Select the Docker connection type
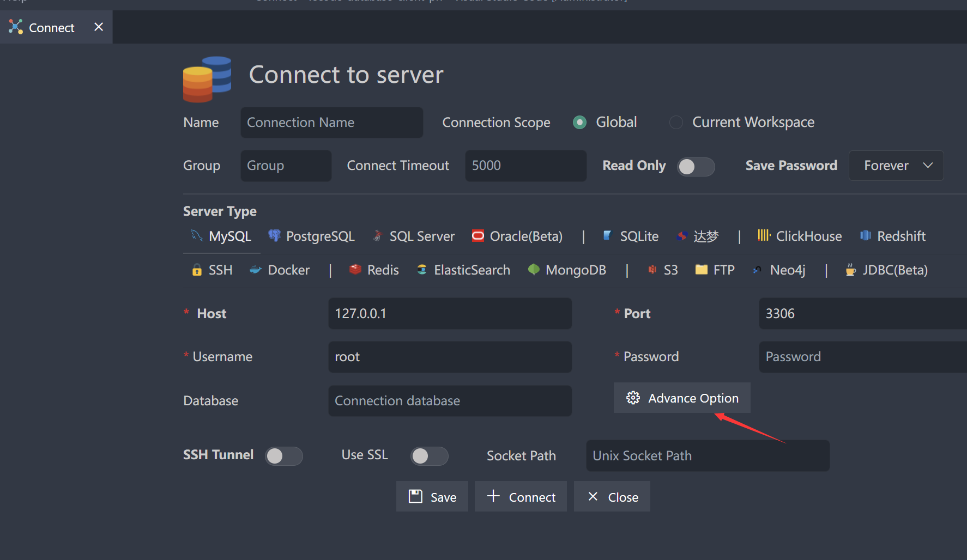Screen dimensions: 967x560 pyautogui.click(x=289, y=270)
